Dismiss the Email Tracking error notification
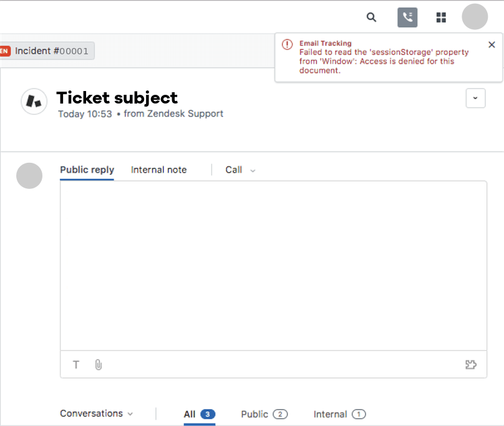The height and width of the screenshot is (426, 504). click(x=492, y=45)
